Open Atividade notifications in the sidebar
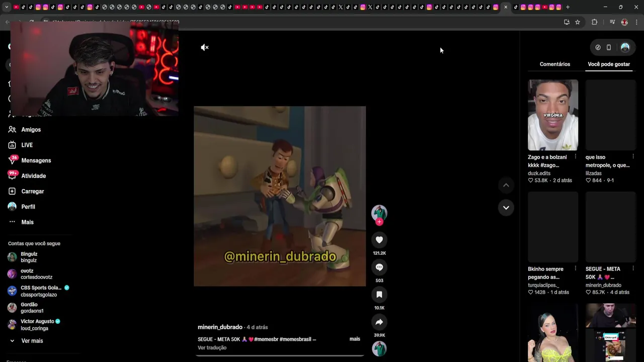 [x=34, y=176]
